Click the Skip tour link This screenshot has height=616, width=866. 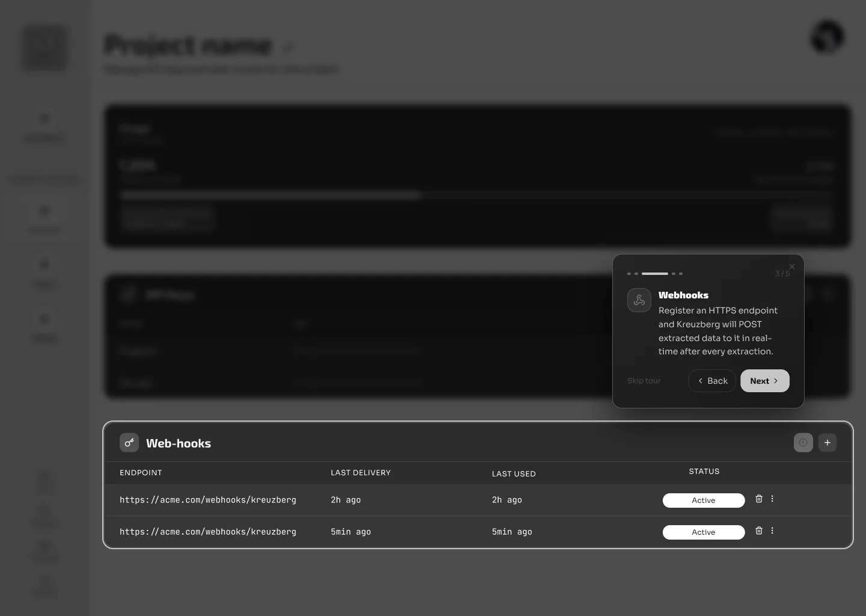(644, 381)
